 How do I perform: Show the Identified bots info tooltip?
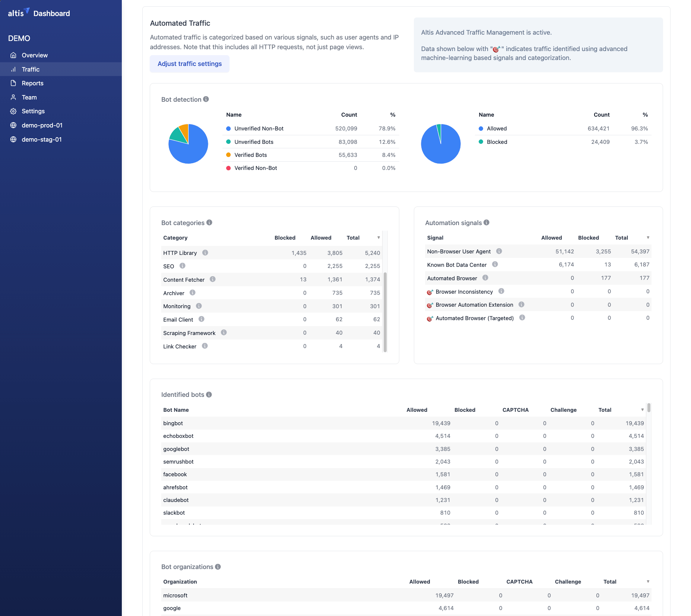[x=209, y=395]
